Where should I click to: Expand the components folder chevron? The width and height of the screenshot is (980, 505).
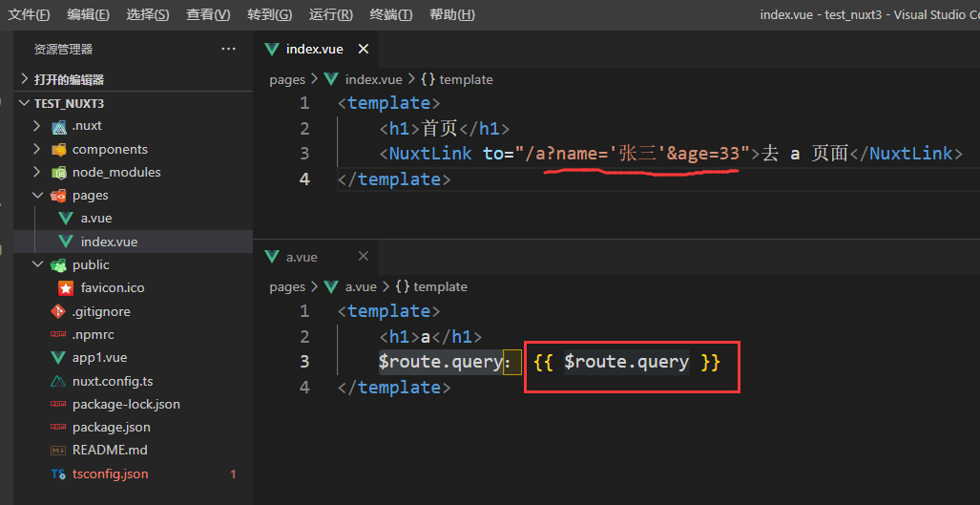[37, 149]
